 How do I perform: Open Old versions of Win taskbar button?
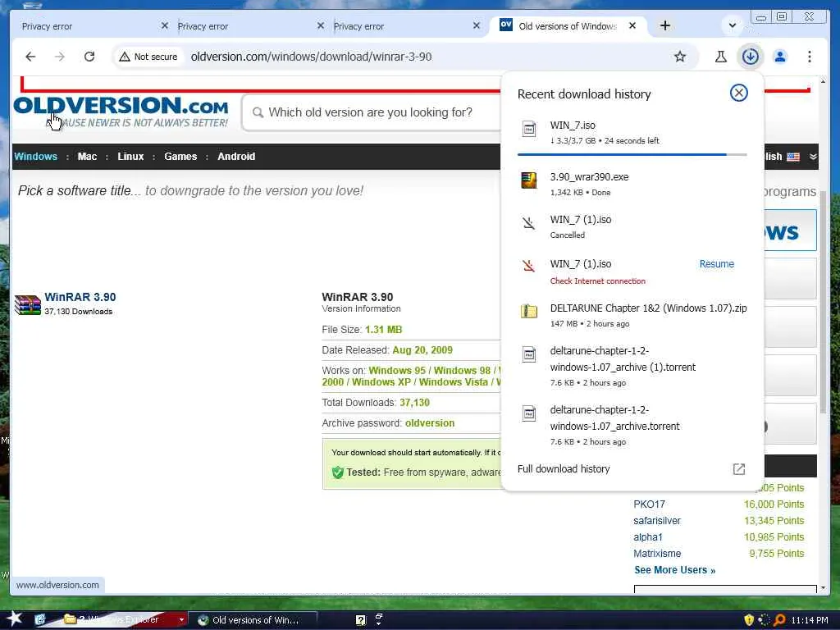point(253,620)
